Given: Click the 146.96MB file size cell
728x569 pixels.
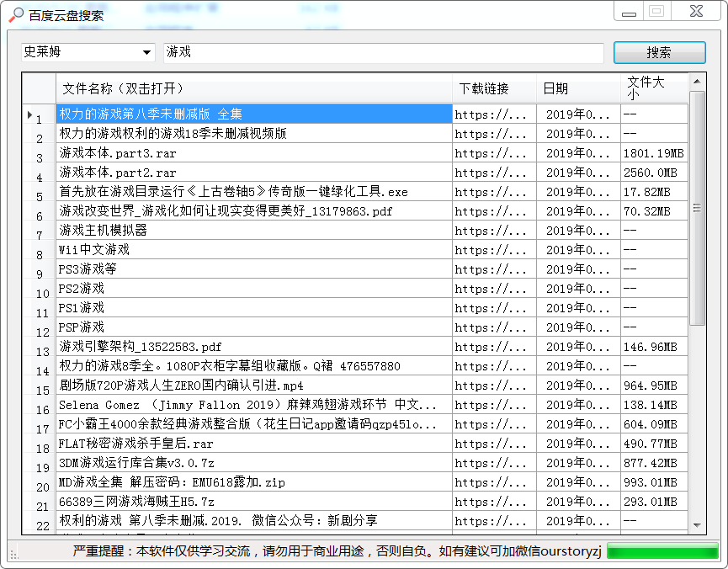Looking at the screenshot, I should [654, 347].
